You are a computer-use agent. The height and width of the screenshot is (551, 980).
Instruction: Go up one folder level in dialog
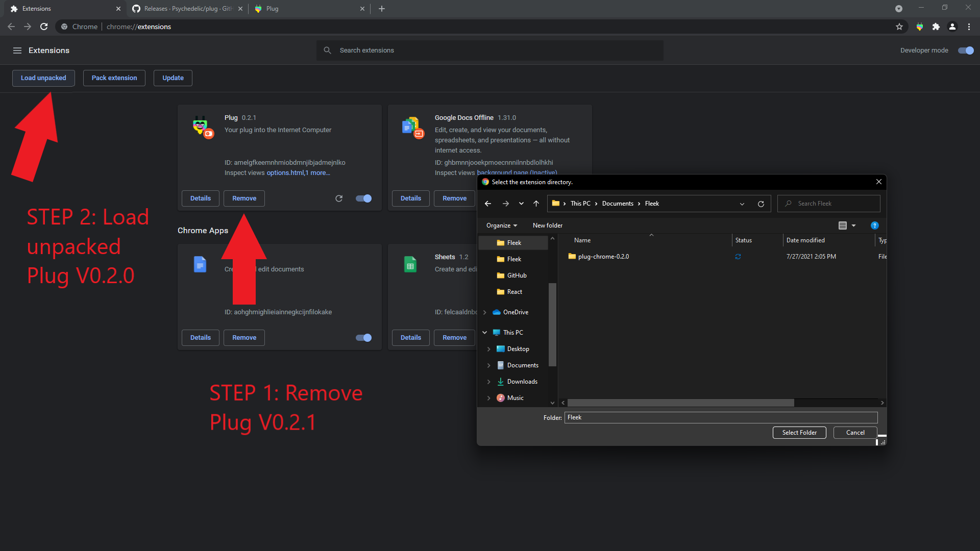pyautogui.click(x=536, y=204)
